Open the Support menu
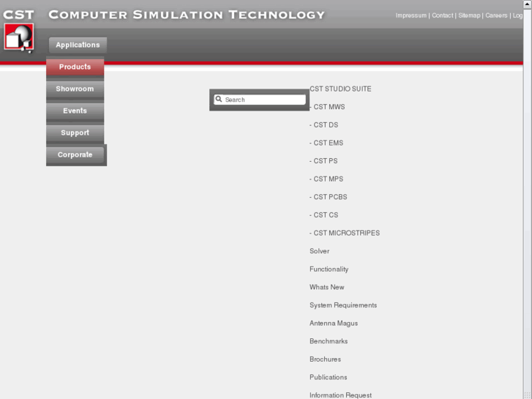 pyautogui.click(x=75, y=133)
